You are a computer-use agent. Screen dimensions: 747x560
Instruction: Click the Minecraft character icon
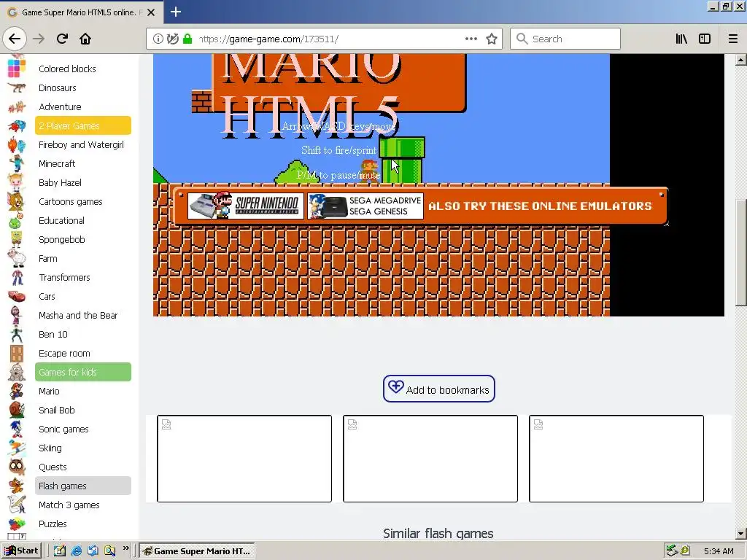pyautogui.click(x=17, y=163)
